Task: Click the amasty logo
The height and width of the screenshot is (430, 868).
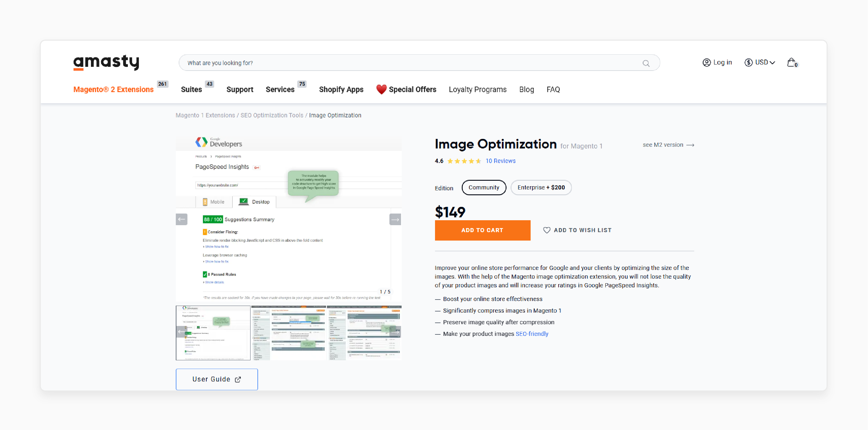Action: click(x=106, y=63)
